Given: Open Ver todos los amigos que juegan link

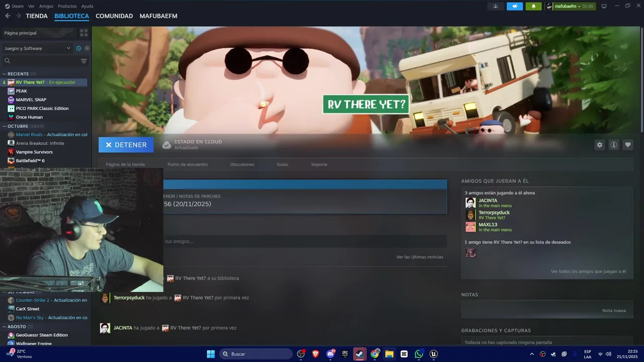Looking at the screenshot, I should [588, 271].
